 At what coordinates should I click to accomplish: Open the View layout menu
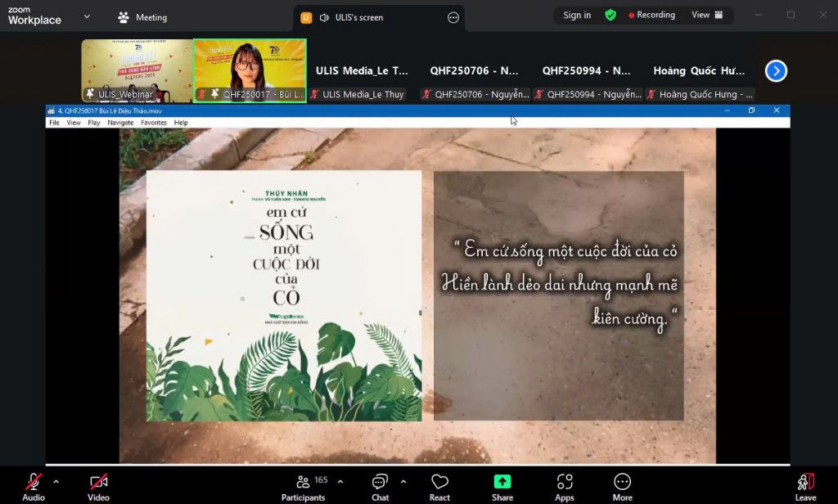707,15
